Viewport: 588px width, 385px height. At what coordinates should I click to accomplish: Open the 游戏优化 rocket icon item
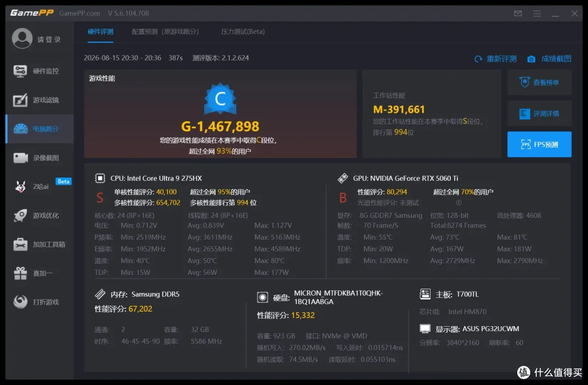click(x=39, y=216)
